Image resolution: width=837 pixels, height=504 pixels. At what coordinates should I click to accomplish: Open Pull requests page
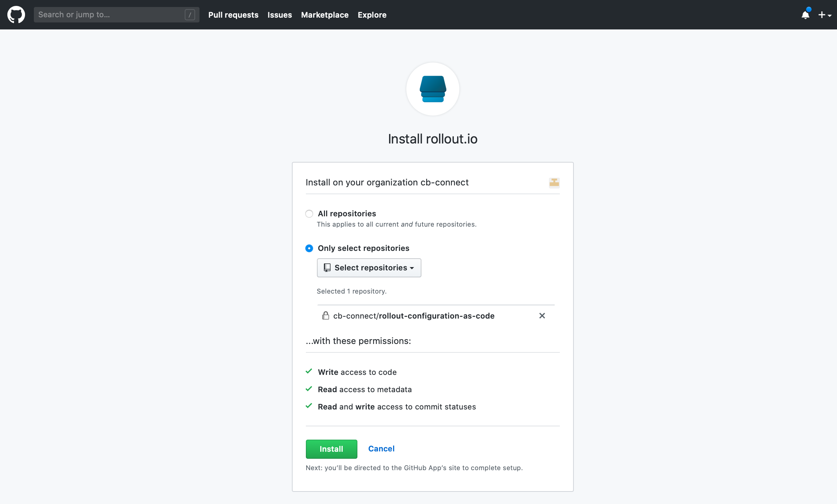[233, 15]
